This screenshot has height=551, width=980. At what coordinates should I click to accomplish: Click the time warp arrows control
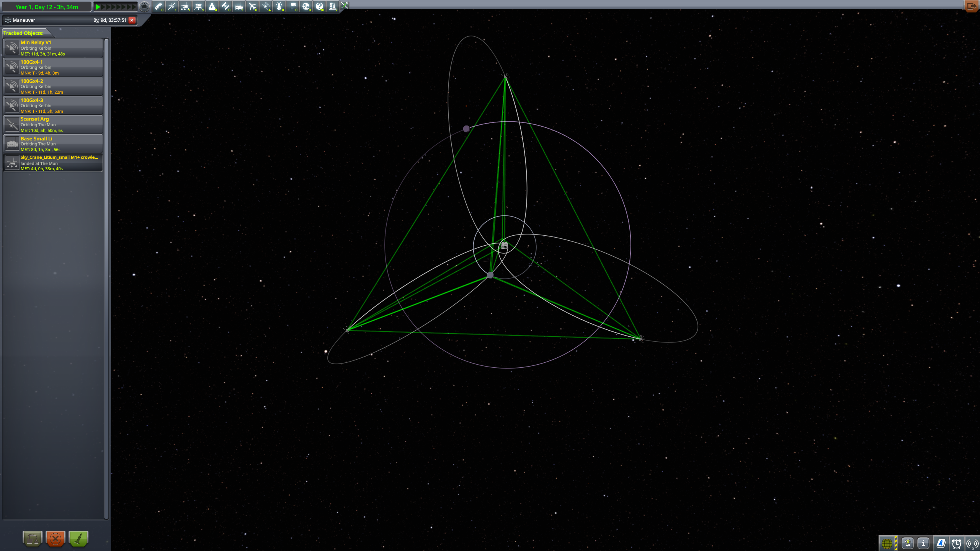[116, 7]
